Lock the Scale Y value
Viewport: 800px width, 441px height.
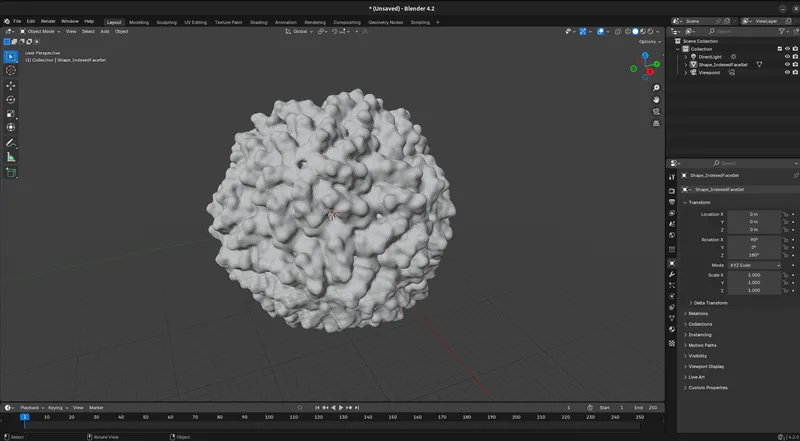pos(786,283)
